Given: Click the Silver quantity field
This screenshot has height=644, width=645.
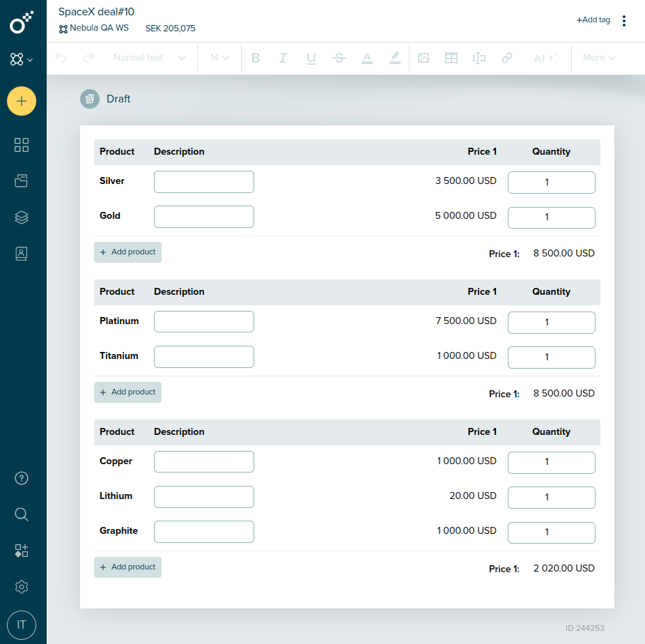Looking at the screenshot, I should (x=551, y=183).
